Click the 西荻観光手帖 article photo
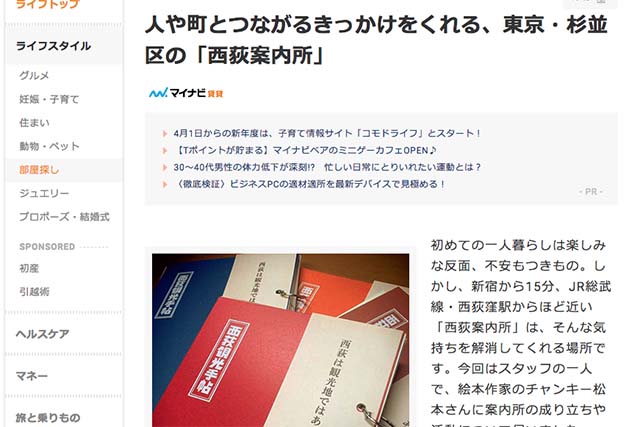This screenshot has width=640, height=427. [x=280, y=340]
